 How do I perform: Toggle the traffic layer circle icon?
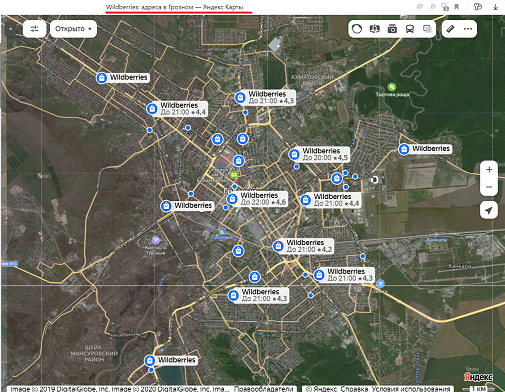pyautogui.click(x=357, y=29)
